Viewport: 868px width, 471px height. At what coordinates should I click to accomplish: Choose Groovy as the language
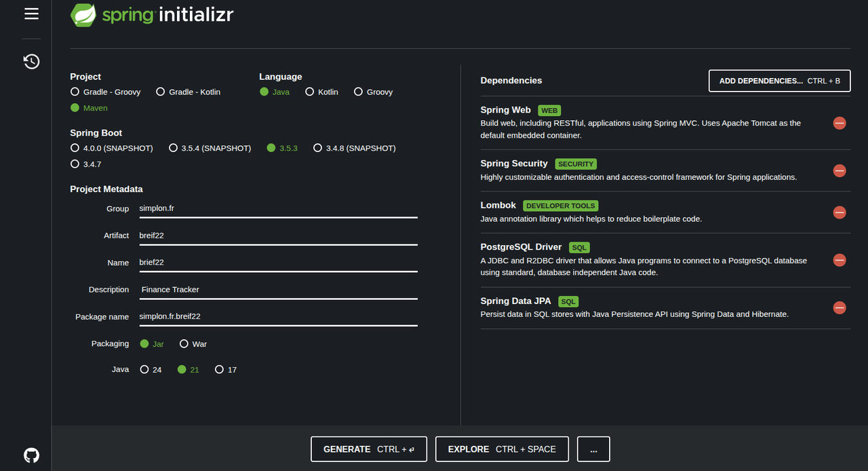pyautogui.click(x=373, y=92)
